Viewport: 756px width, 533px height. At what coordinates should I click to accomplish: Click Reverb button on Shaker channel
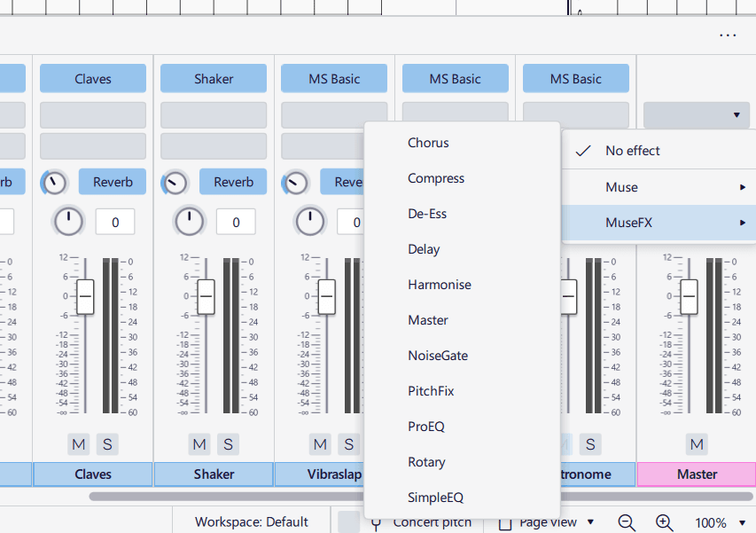point(233,182)
